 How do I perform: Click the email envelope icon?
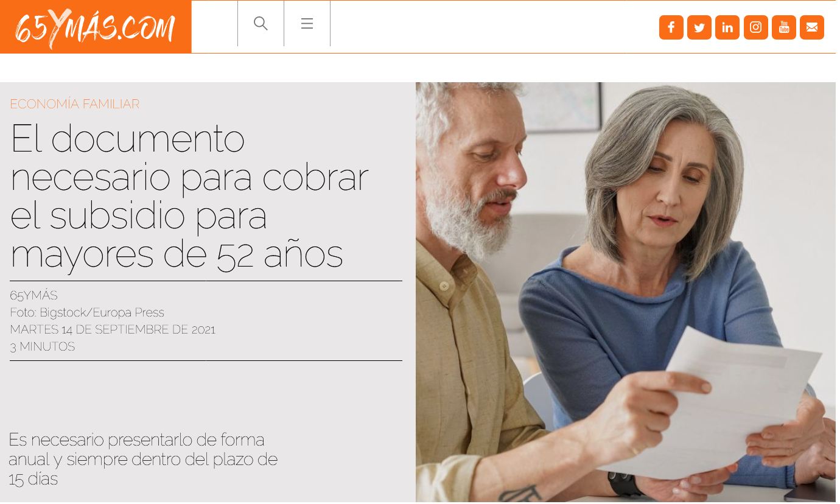click(x=811, y=27)
